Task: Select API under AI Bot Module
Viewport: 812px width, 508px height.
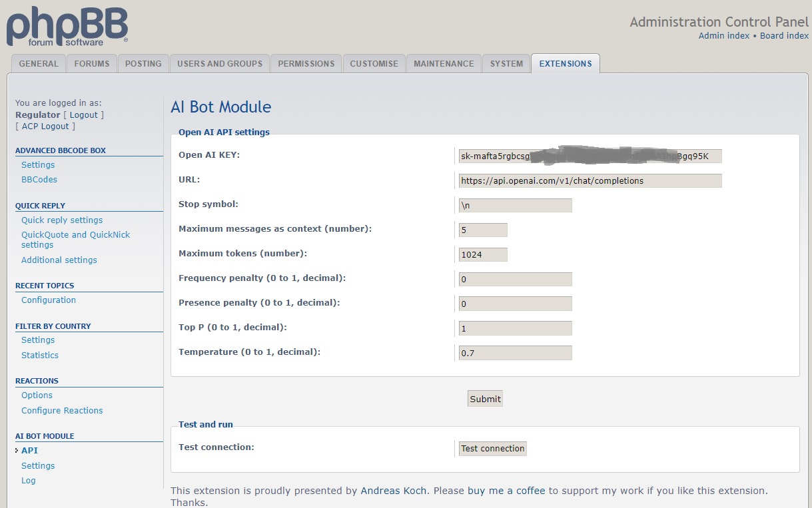Action: [x=29, y=451]
